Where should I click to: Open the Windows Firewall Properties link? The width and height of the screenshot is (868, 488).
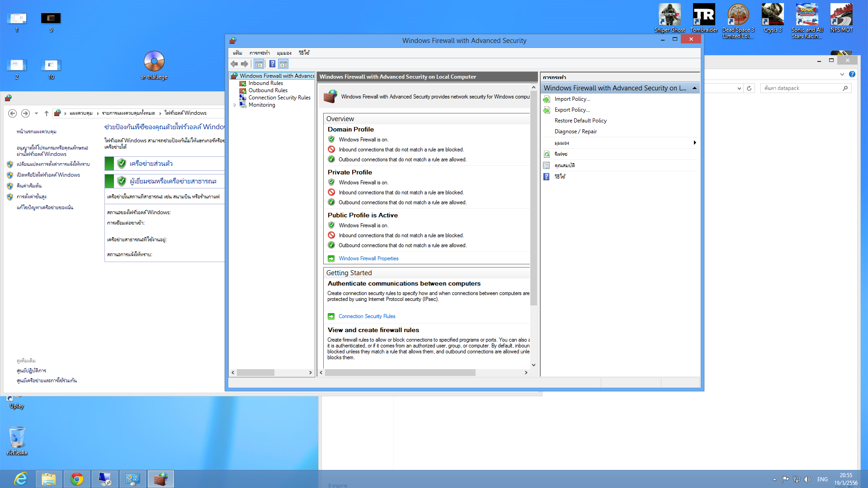(368, 258)
